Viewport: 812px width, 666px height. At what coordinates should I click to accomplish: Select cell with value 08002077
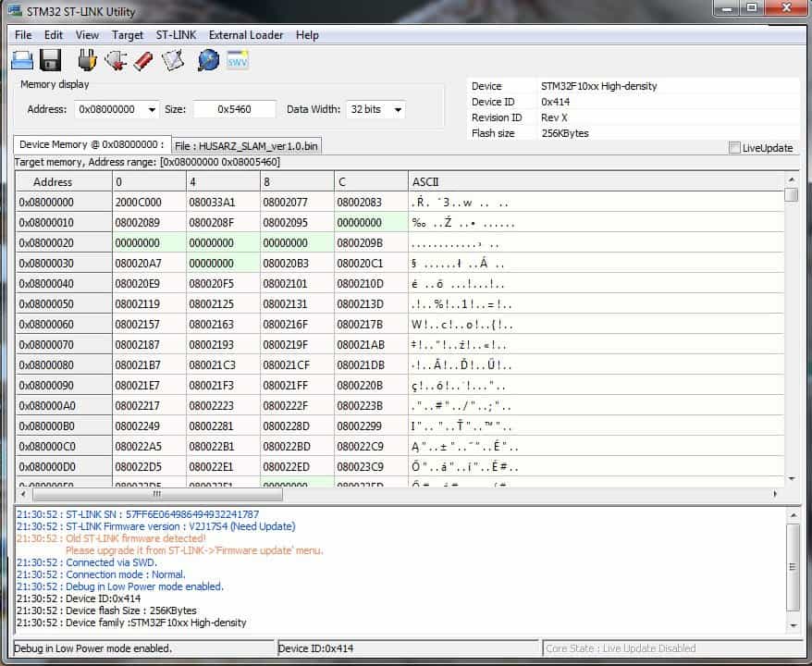click(x=297, y=202)
